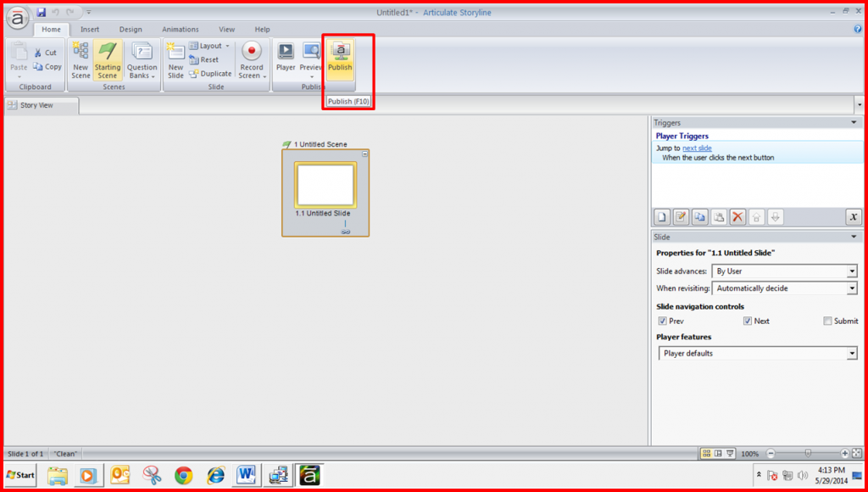Click the Windows Start button

coord(20,475)
